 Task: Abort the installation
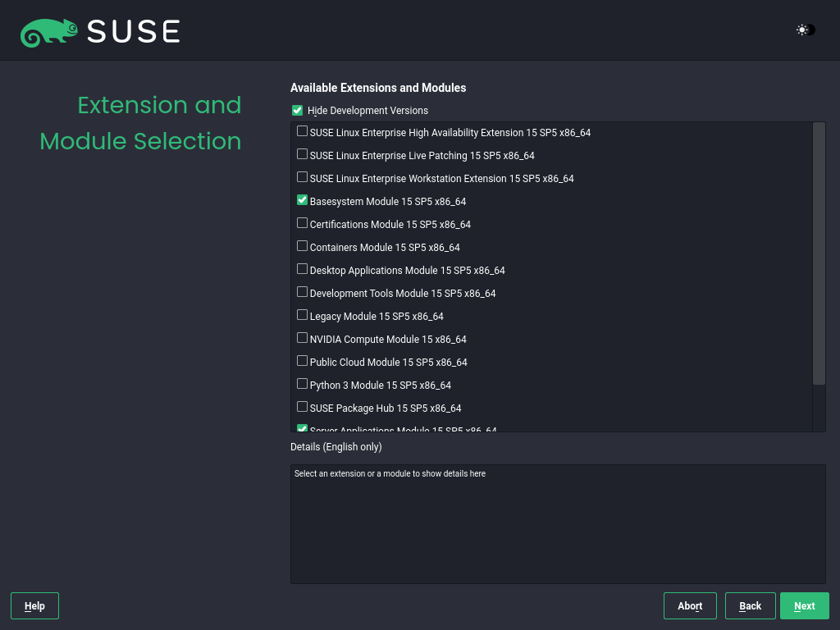(690, 605)
